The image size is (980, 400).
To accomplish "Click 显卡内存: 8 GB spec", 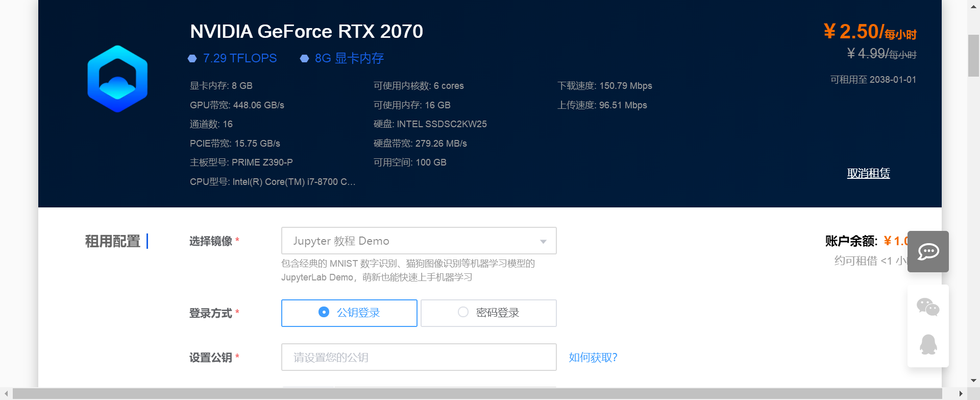I will (221, 86).
